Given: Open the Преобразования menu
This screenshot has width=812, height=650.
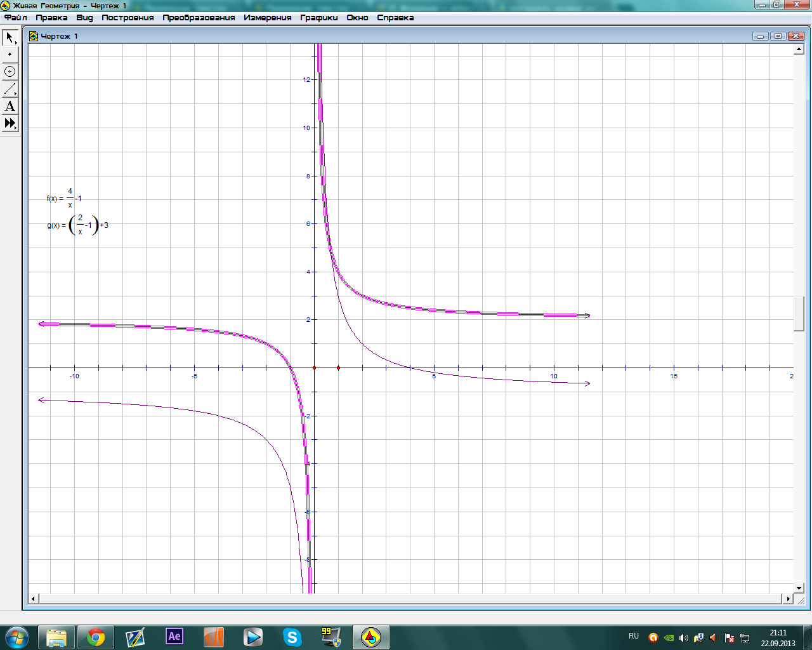Looking at the screenshot, I should click(199, 18).
